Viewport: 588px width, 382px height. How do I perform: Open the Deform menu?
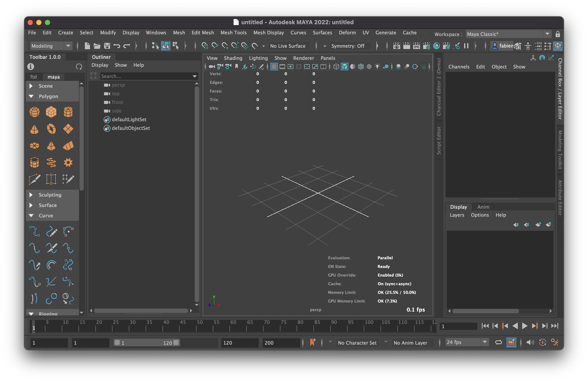(347, 33)
